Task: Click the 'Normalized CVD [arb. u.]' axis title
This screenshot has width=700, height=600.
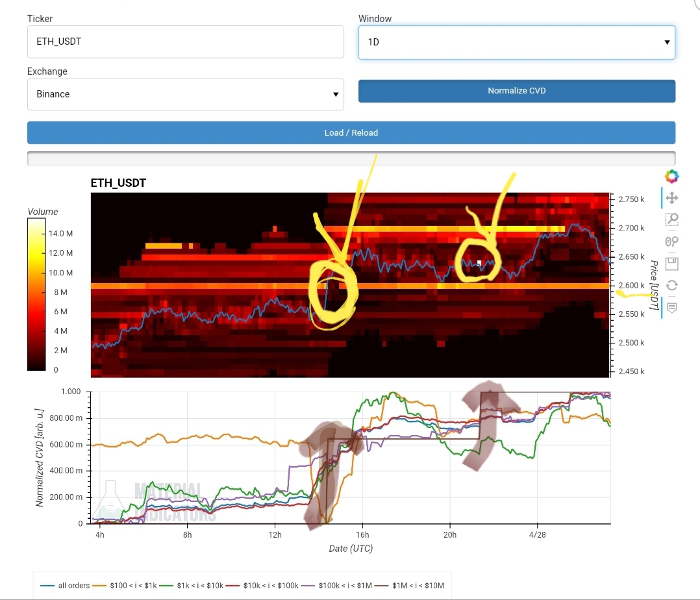Action: pyautogui.click(x=39, y=457)
